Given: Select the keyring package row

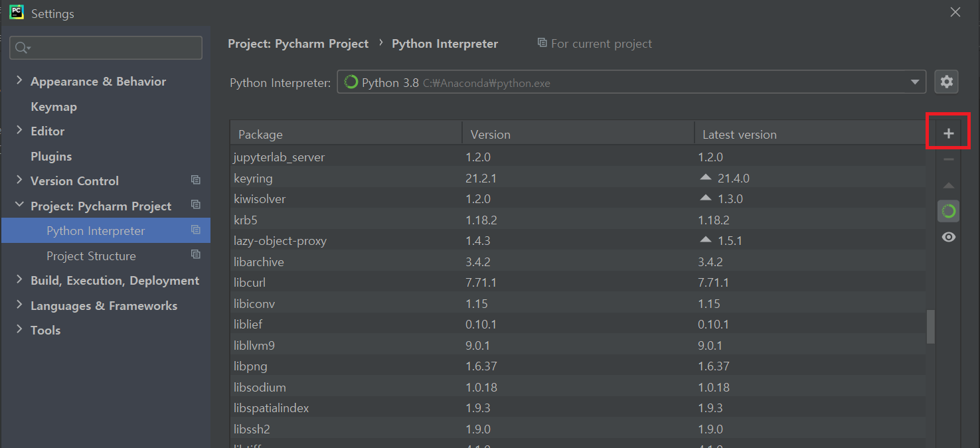Looking at the screenshot, I should (578, 178).
